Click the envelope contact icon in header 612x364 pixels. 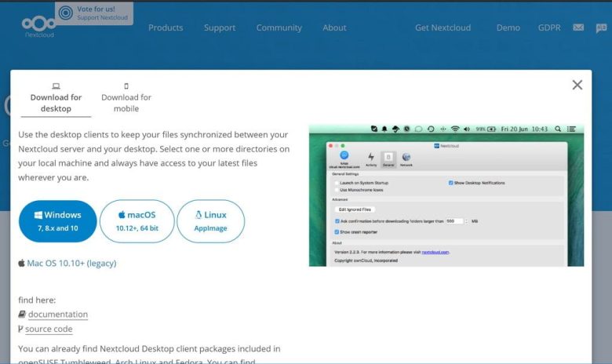578,27
